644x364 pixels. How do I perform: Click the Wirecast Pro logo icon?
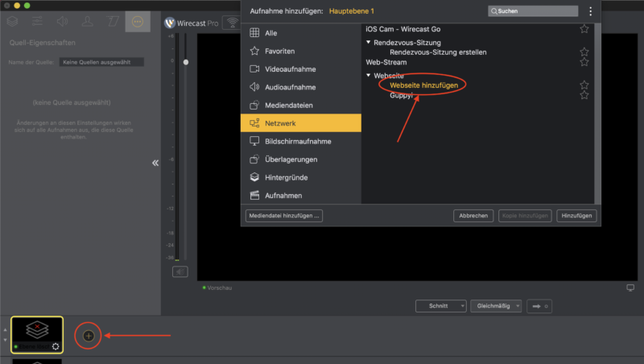(170, 23)
